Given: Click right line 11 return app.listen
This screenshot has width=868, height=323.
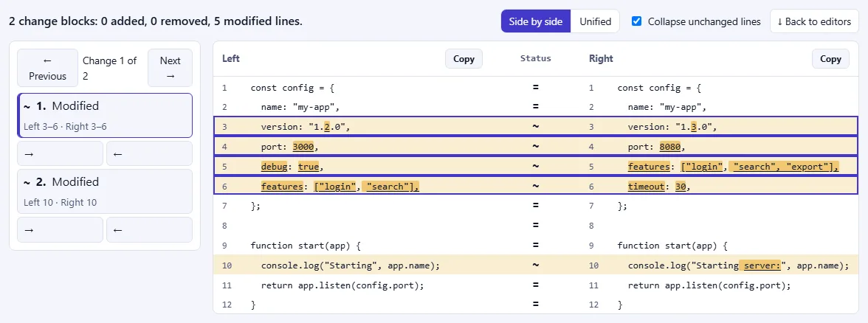Looking at the screenshot, I should point(709,285).
